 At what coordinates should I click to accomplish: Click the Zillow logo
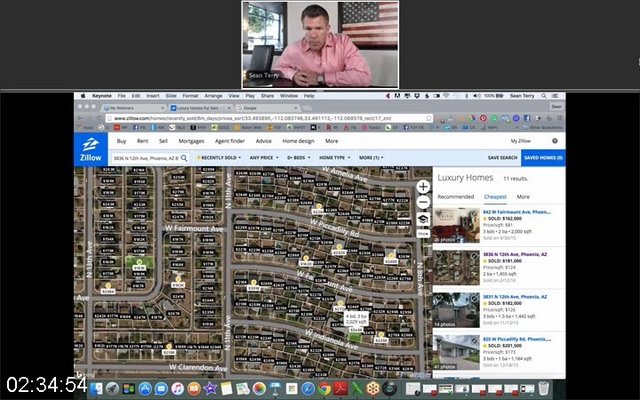tap(91, 149)
